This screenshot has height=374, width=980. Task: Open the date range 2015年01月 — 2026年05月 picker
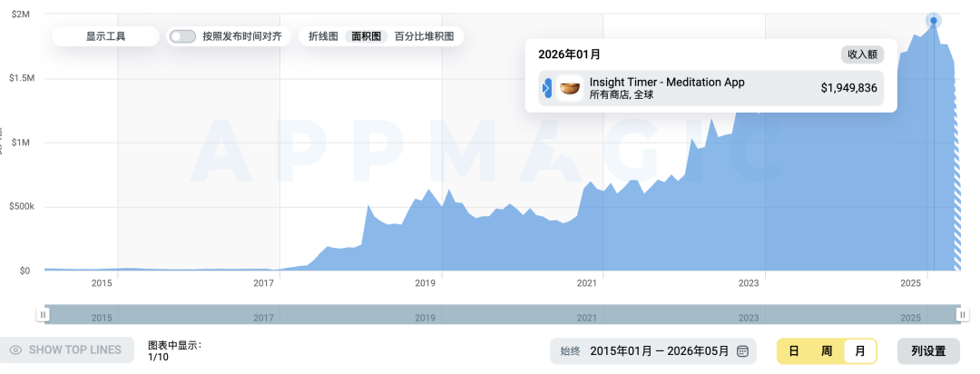click(x=653, y=351)
